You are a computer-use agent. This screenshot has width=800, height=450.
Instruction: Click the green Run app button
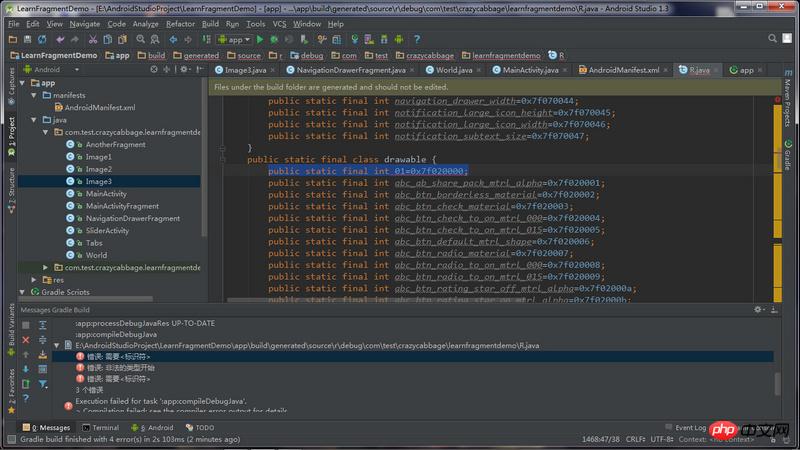click(x=260, y=39)
